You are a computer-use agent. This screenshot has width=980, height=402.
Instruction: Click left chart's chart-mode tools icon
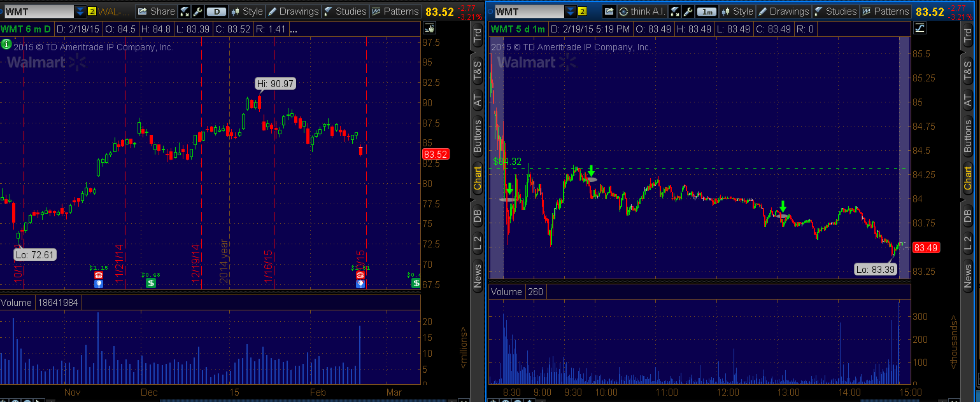[185, 11]
